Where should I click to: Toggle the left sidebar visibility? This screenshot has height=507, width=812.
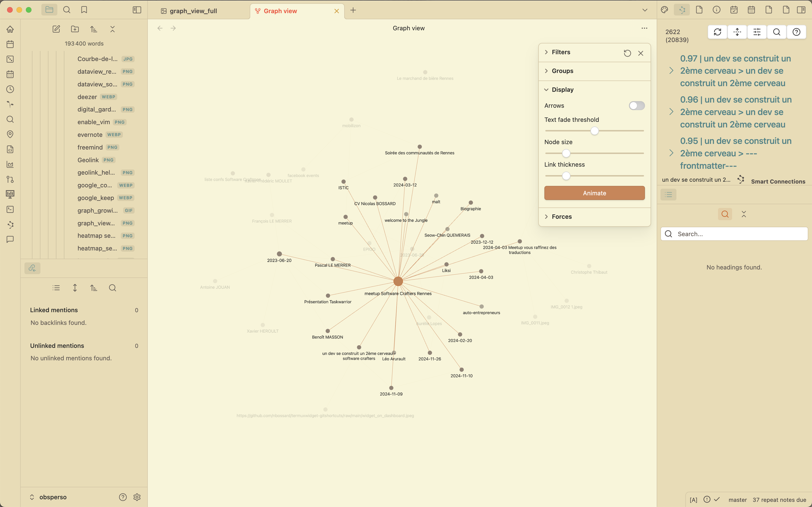[x=137, y=10]
